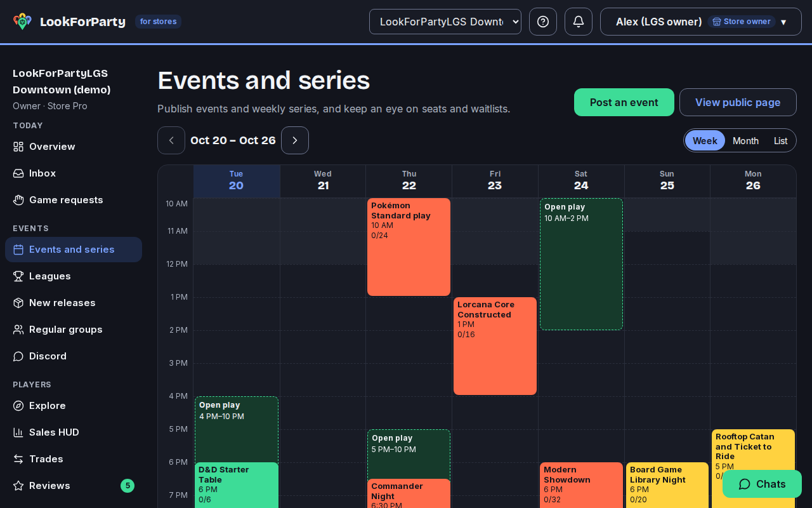Viewport: 812px width, 508px height.
Task: Open the Pokémon Standard play event
Action: (x=409, y=247)
